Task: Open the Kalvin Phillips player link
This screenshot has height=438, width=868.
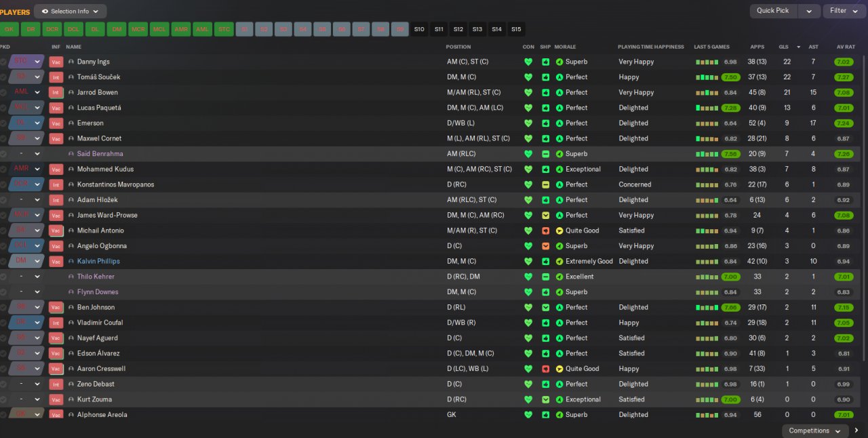Action: coord(98,261)
